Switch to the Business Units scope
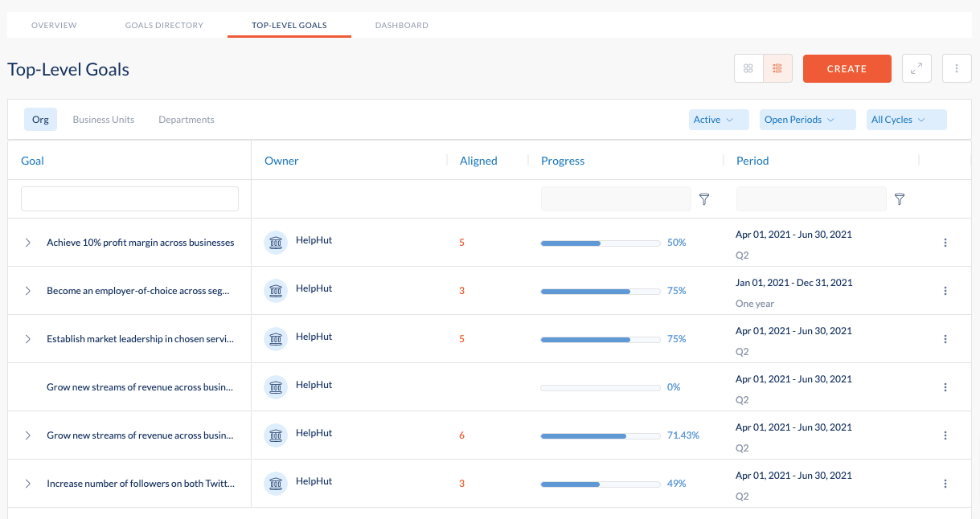This screenshot has width=980, height=519. click(103, 119)
